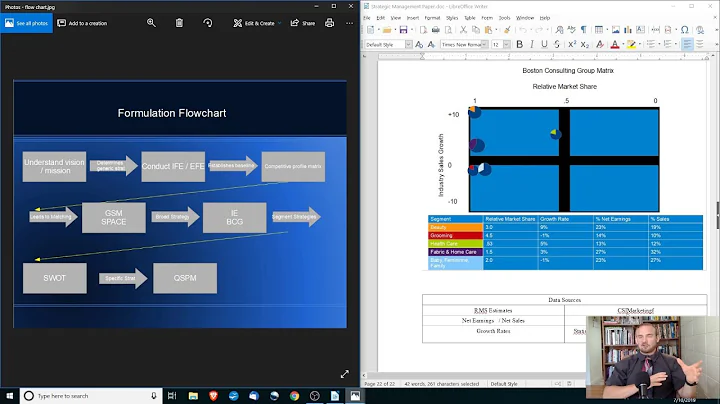Click the zoom magnifier icon in Photos
720x404 pixels.
point(151,23)
